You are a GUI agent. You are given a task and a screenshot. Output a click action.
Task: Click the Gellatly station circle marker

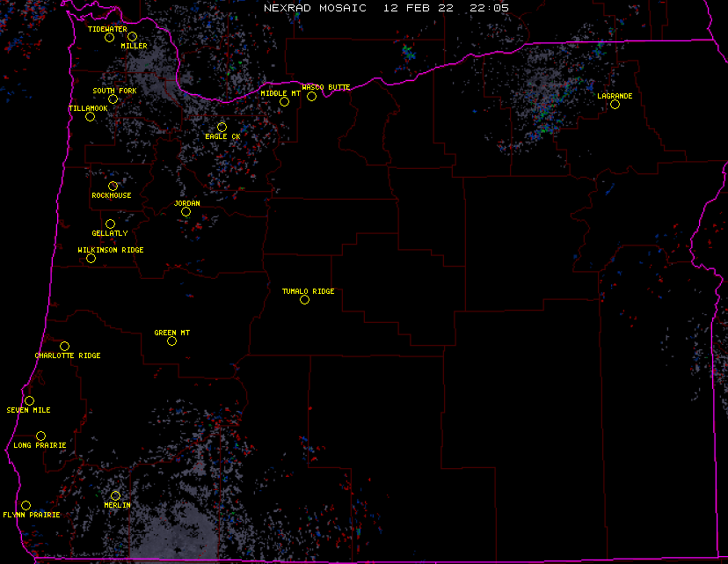pyautogui.click(x=110, y=223)
